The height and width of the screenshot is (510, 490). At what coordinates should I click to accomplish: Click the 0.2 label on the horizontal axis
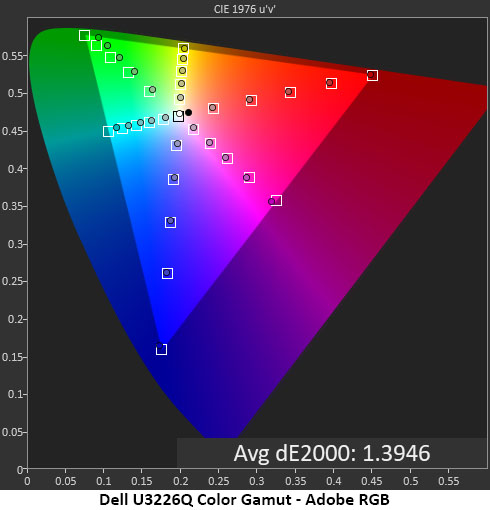point(180,481)
